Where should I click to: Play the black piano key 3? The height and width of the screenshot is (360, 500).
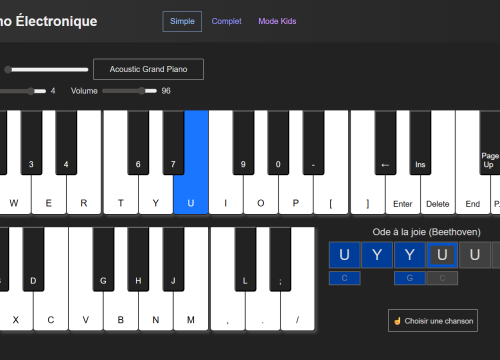(x=31, y=143)
